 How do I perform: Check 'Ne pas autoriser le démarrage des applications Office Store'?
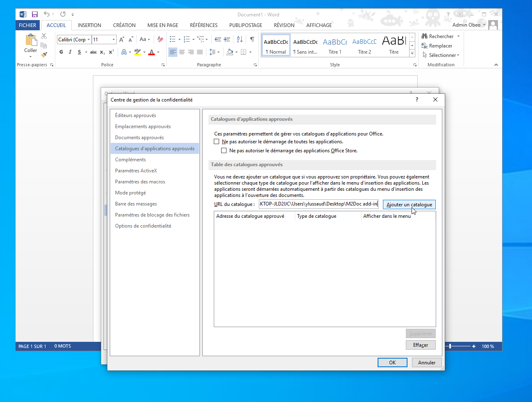pyautogui.click(x=224, y=151)
